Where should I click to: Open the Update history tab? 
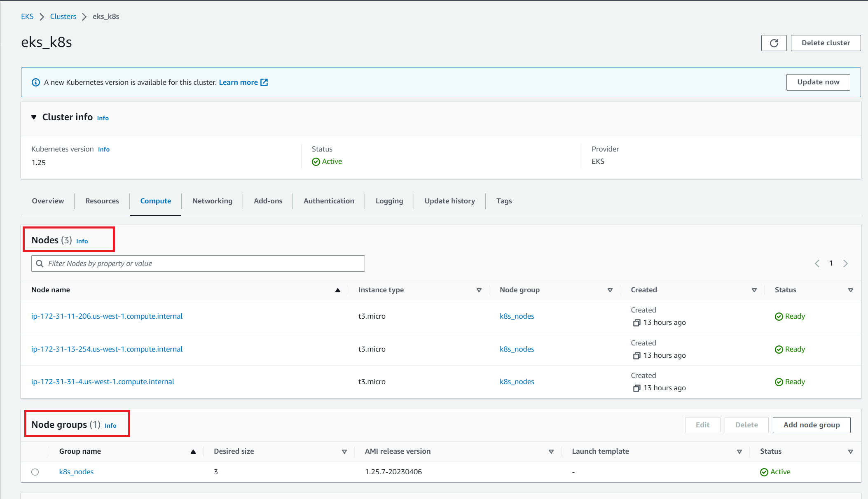coord(449,201)
